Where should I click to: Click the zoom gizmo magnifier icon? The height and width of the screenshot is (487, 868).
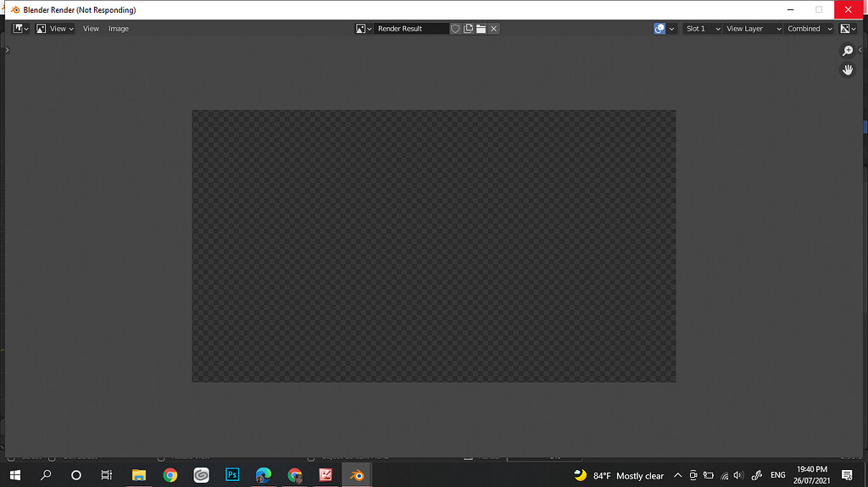[848, 51]
